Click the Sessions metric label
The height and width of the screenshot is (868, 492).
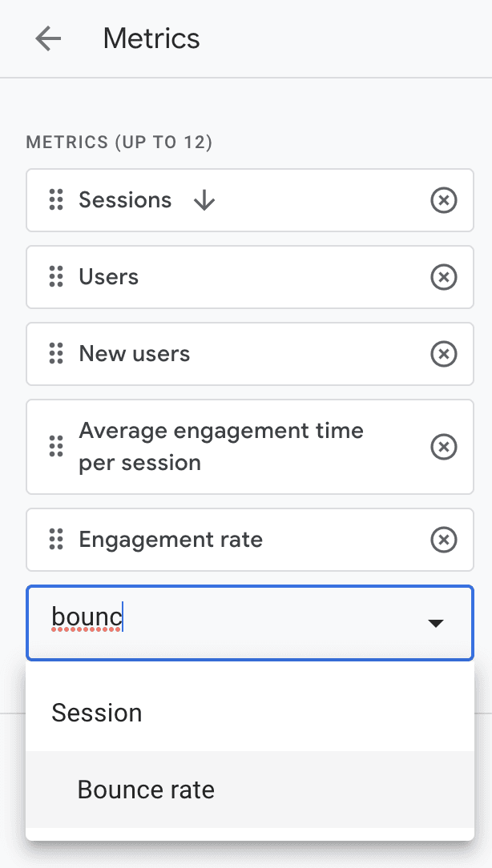click(x=125, y=200)
